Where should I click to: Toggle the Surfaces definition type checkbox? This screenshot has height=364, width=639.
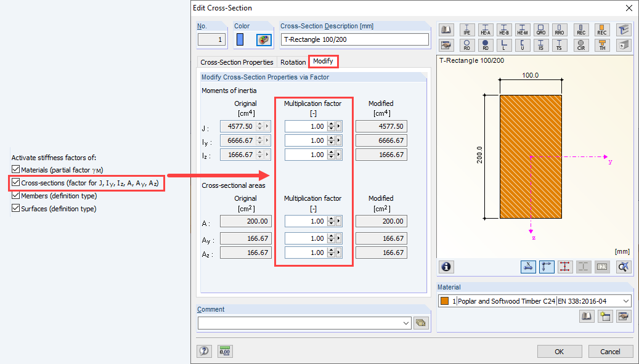(15, 208)
